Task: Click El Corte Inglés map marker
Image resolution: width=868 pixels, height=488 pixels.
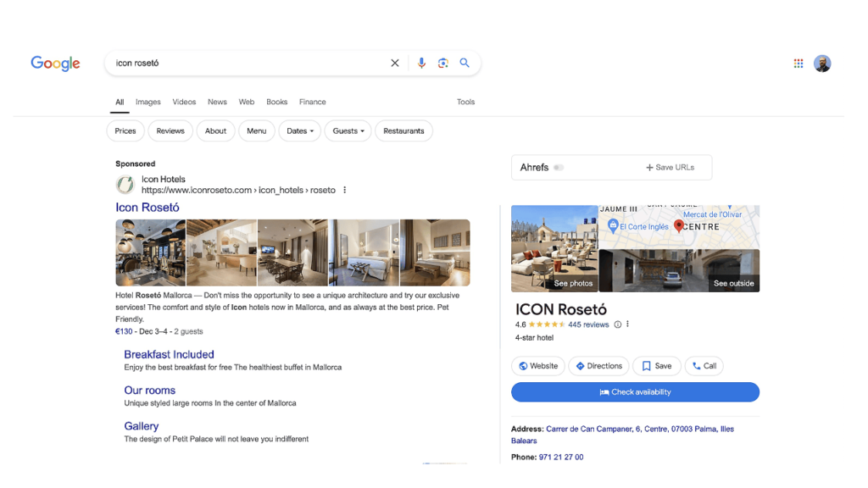Action: coord(612,225)
